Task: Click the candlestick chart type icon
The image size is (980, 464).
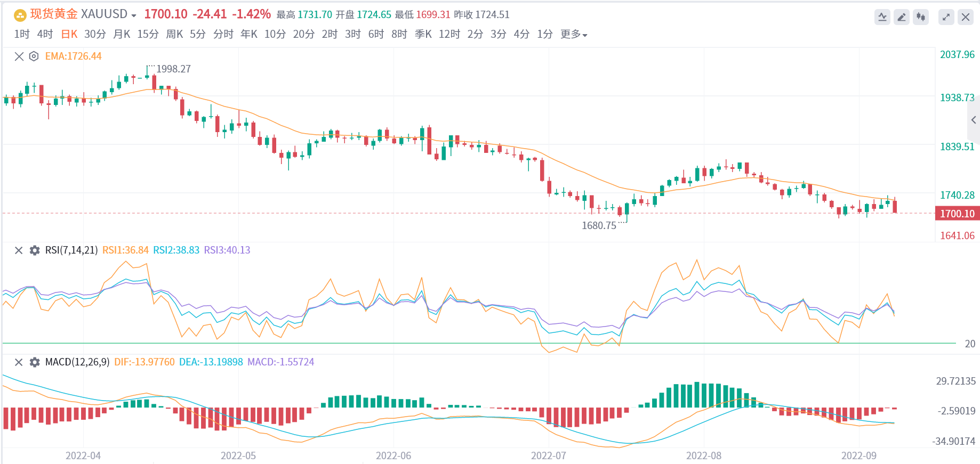Action: pos(921,17)
